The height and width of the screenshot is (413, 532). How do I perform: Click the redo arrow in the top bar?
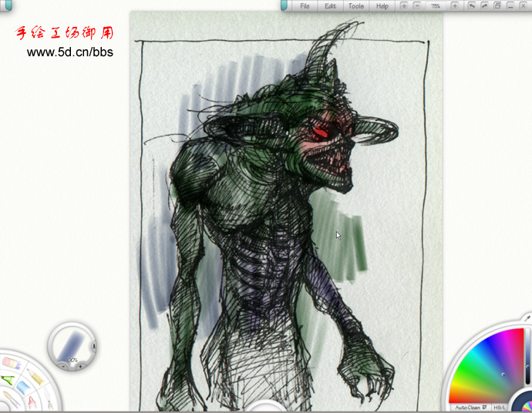tap(484, 5)
